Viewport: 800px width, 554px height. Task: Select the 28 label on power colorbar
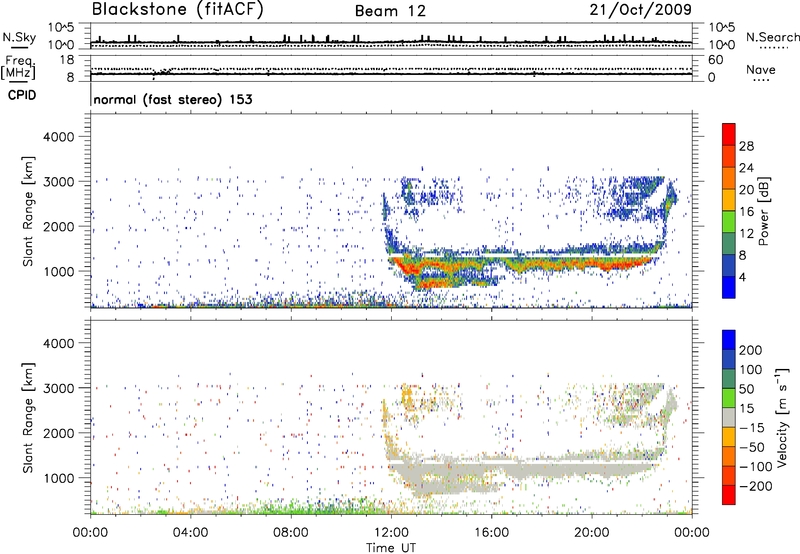(746, 146)
